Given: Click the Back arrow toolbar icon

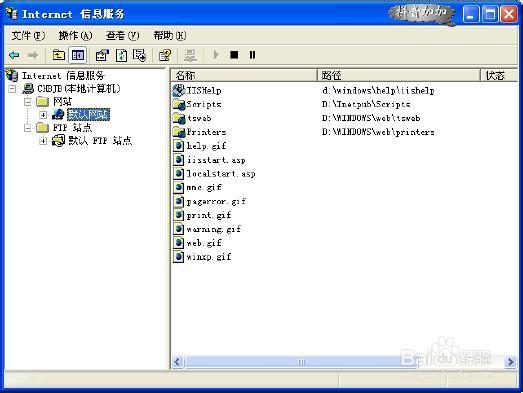Looking at the screenshot, I should 14,55.
